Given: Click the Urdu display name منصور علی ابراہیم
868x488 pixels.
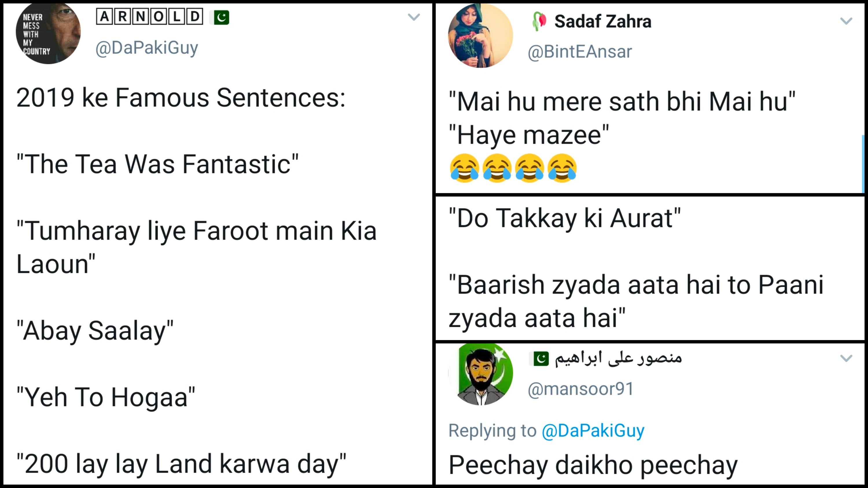Looking at the screenshot, I should [x=618, y=357].
